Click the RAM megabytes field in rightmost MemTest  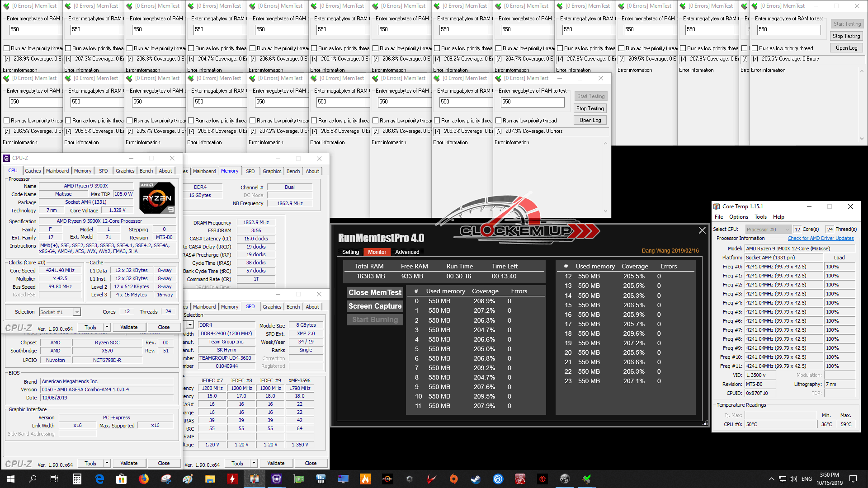[788, 30]
